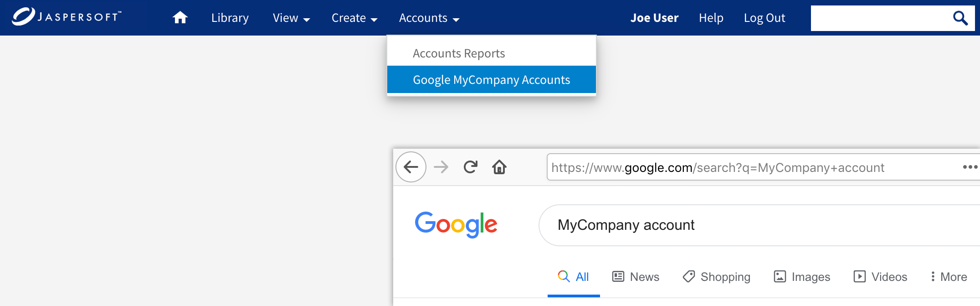980x306 pixels.
Task: Open the Library page
Action: pos(230,18)
